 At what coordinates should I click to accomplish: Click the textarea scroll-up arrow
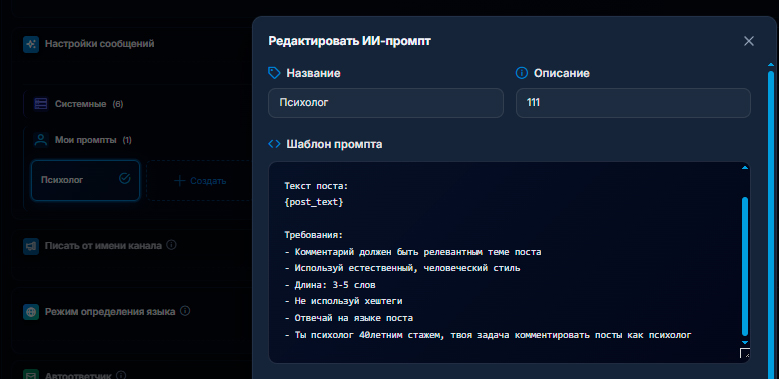(x=745, y=168)
